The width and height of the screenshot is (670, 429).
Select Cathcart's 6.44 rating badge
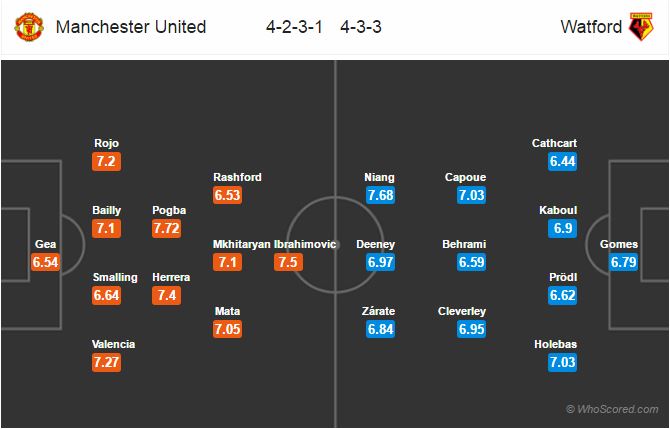563,162
